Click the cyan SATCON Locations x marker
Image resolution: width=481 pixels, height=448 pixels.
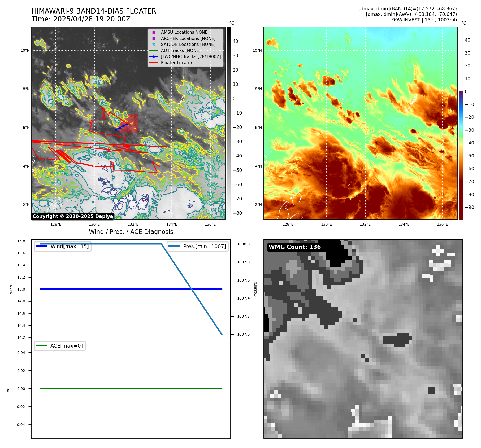tap(154, 45)
